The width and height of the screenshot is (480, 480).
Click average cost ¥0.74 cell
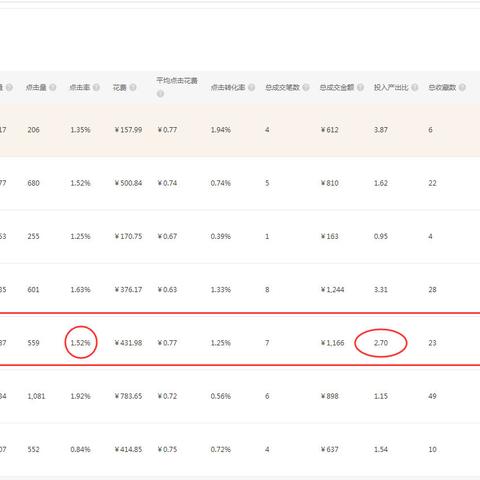pyautogui.click(x=167, y=183)
